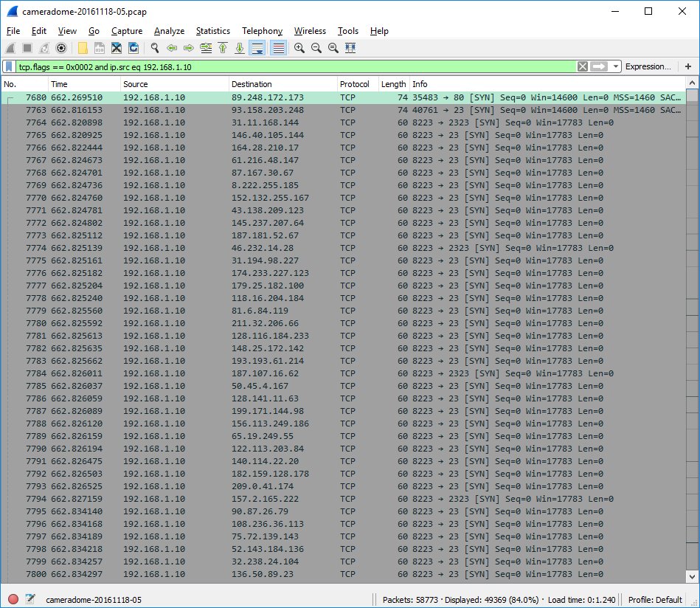Screen dimensions: 700x608
Task: Open the Statistics menu
Action: coord(212,31)
